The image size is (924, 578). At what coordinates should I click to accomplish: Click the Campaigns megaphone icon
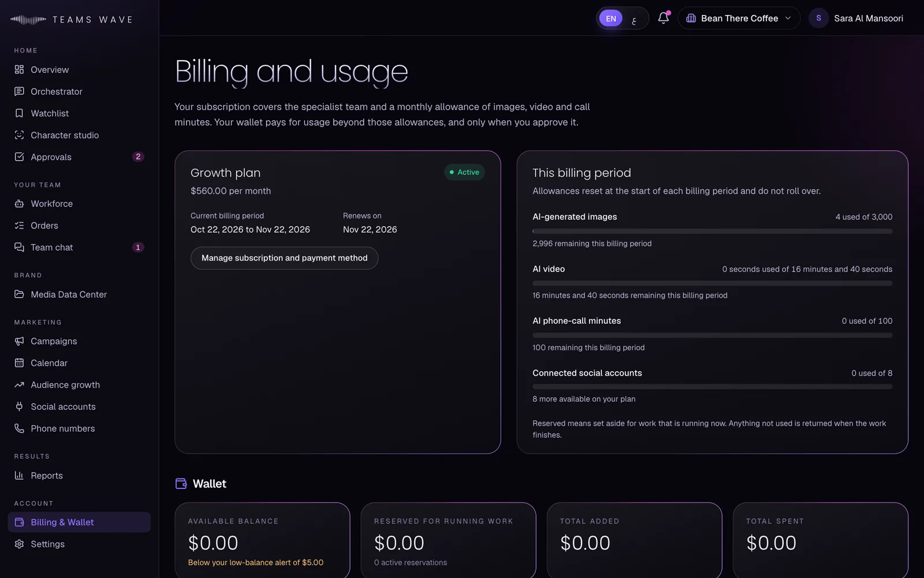pos(19,341)
